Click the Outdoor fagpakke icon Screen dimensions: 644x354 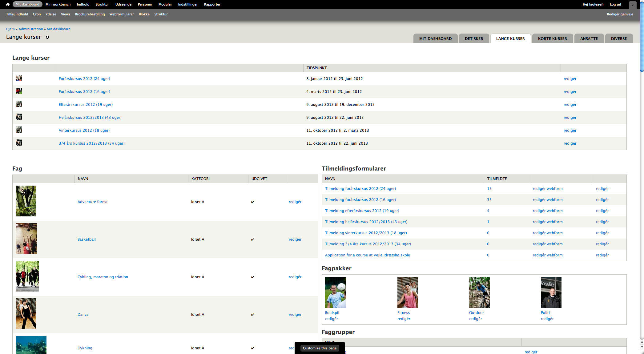point(479,292)
